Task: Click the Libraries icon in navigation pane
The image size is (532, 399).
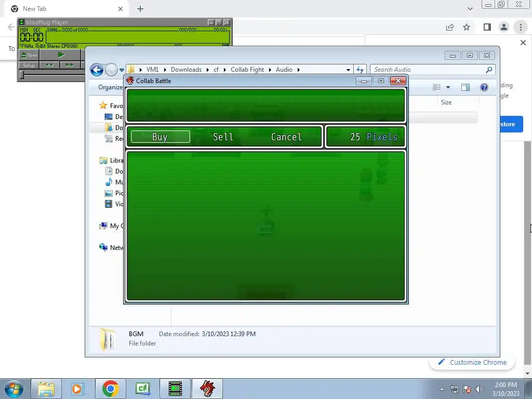Action: (x=103, y=160)
